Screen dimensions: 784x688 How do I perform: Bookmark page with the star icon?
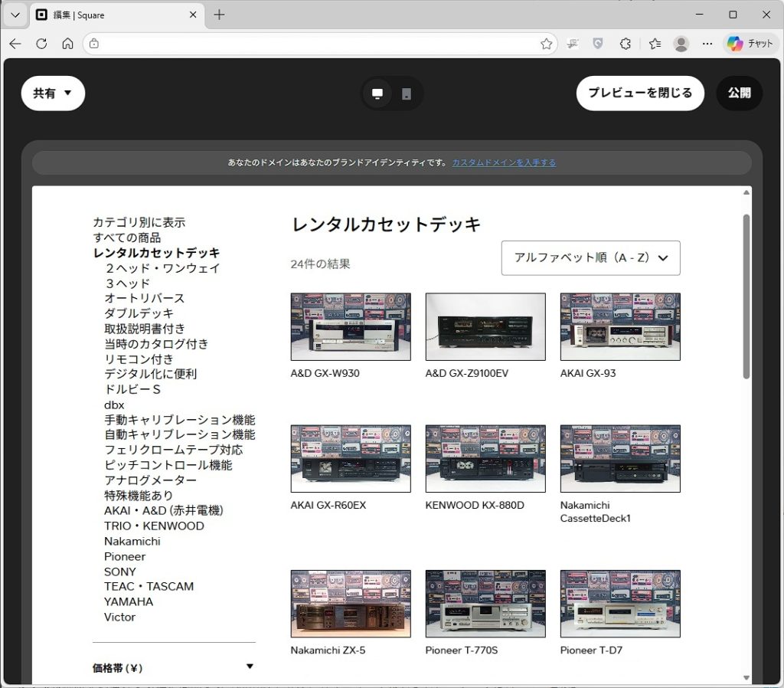click(x=546, y=44)
